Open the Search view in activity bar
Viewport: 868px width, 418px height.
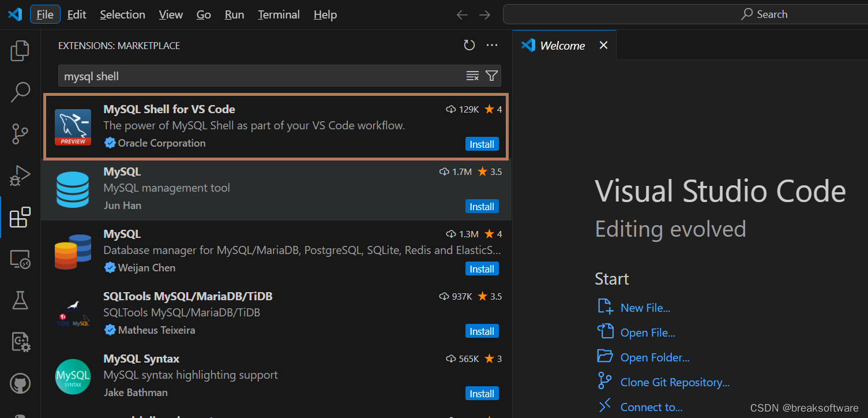point(20,92)
